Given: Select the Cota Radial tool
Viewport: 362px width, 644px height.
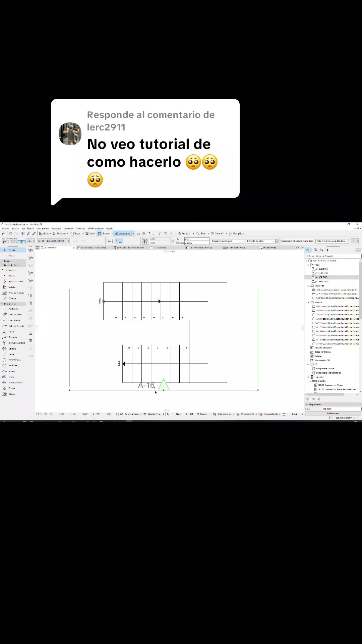Looking at the screenshot, I should pyautogui.click(x=13, y=320).
